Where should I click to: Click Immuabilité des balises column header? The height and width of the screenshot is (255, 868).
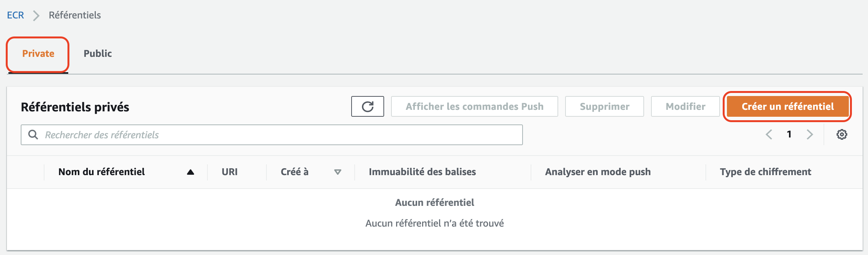[422, 172]
